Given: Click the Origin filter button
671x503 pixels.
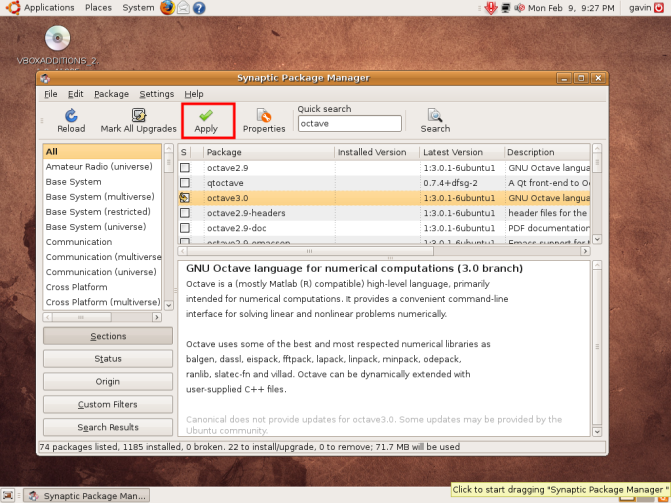Looking at the screenshot, I should [x=108, y=381].
